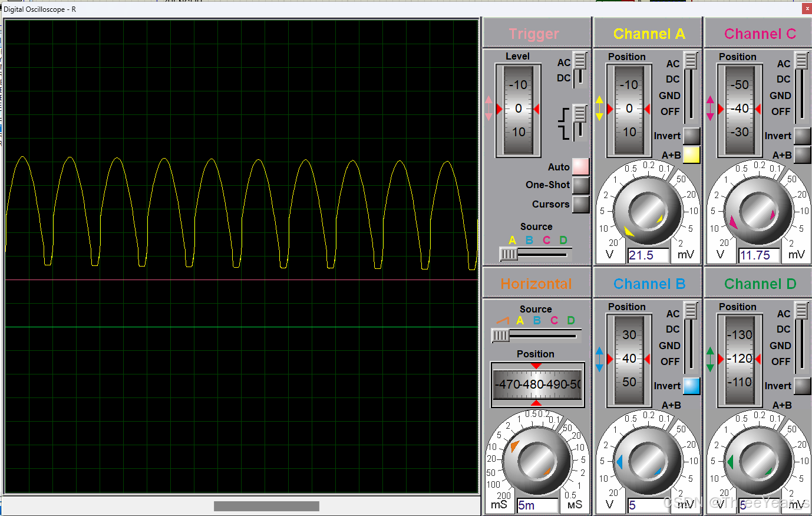Toggle Channel A Invert button
The image size is (812, 516).
[x=691, y=136]
